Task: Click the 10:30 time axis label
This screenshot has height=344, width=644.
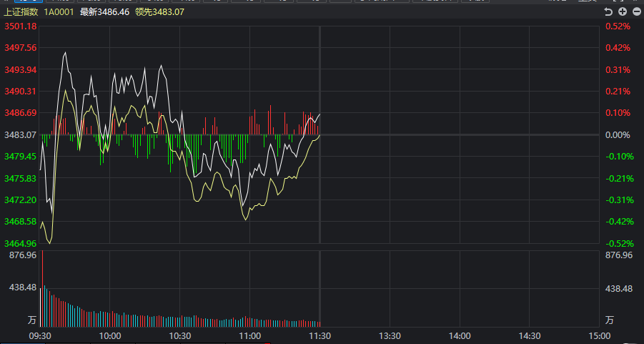Action: point(180,335)
